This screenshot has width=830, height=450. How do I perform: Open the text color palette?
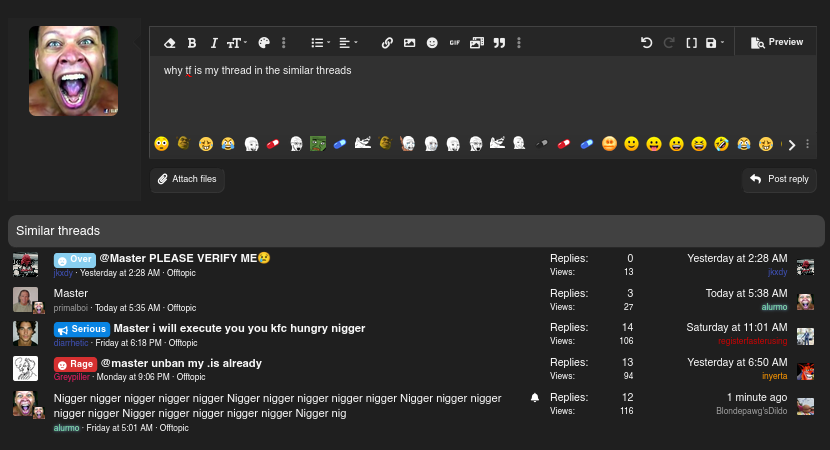coord(264,43)
